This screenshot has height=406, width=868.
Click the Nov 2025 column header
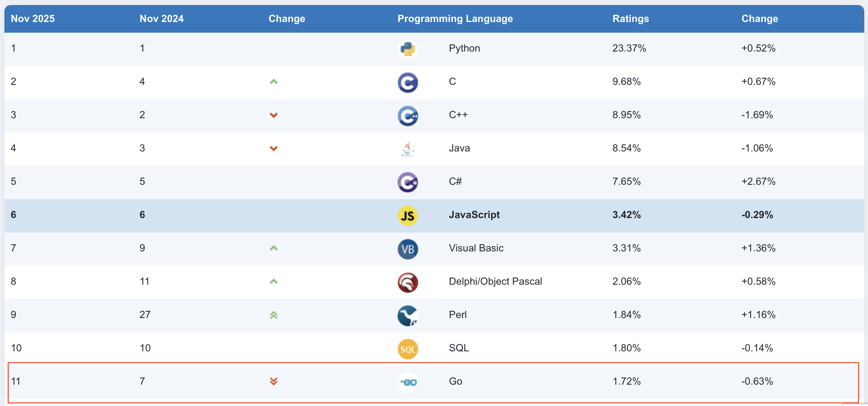point(33,19)
